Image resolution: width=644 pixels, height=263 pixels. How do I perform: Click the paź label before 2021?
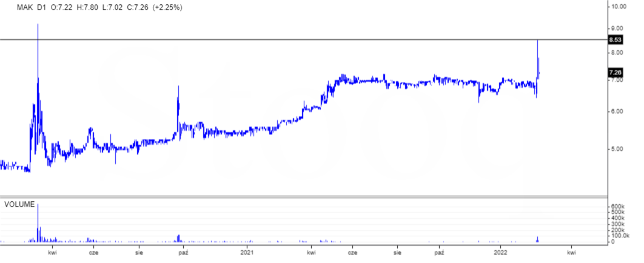coord(183,252)
